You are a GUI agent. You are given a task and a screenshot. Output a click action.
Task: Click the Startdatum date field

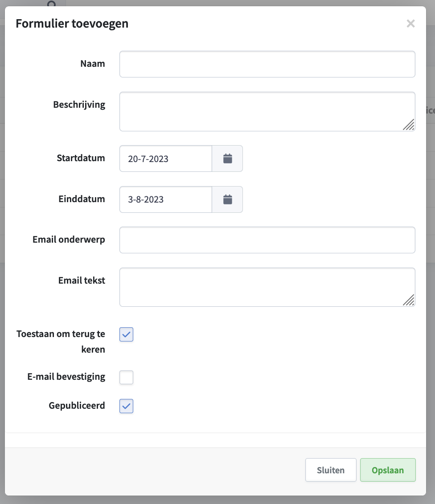[166, 159]
